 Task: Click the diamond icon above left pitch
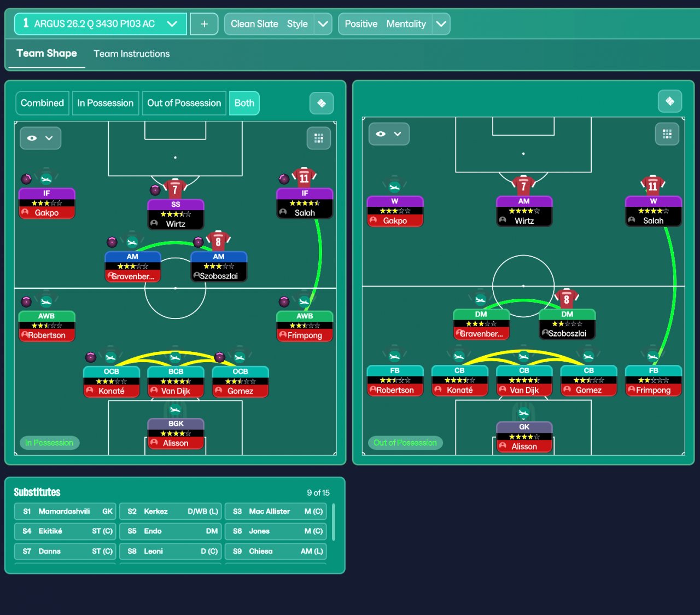(322, 103)
